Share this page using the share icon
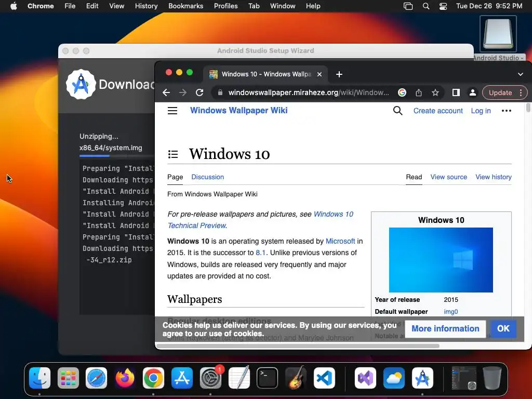The height and width of the screenshot is (399, 532). 419,92
